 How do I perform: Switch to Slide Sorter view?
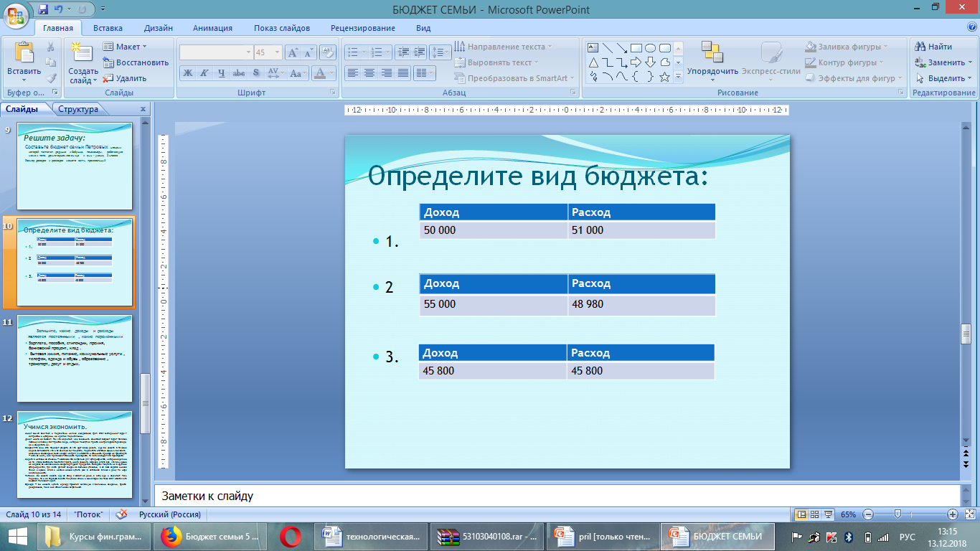click(x=815, y=514)
